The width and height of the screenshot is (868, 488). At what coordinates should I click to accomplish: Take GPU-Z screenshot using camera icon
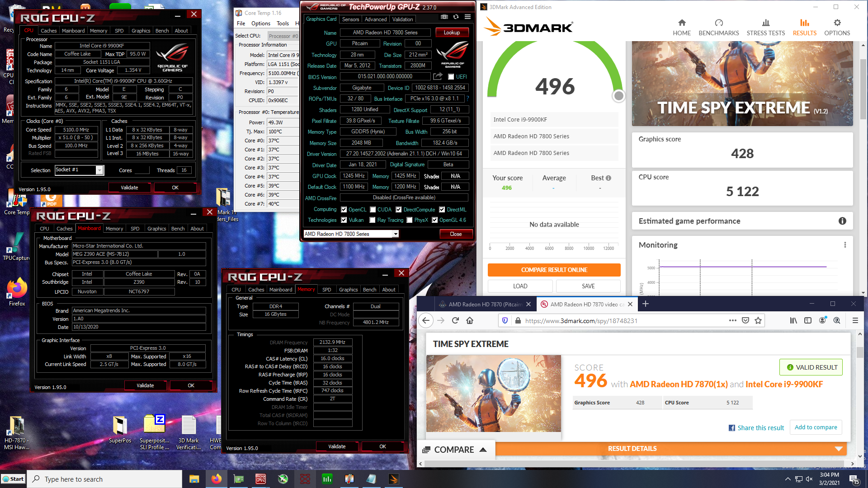tap(444, 17)
